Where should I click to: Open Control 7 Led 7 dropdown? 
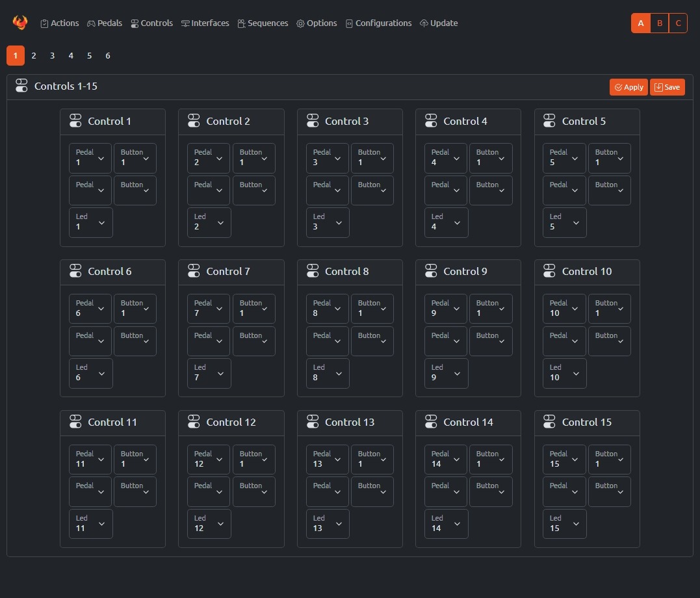(209, 373)
